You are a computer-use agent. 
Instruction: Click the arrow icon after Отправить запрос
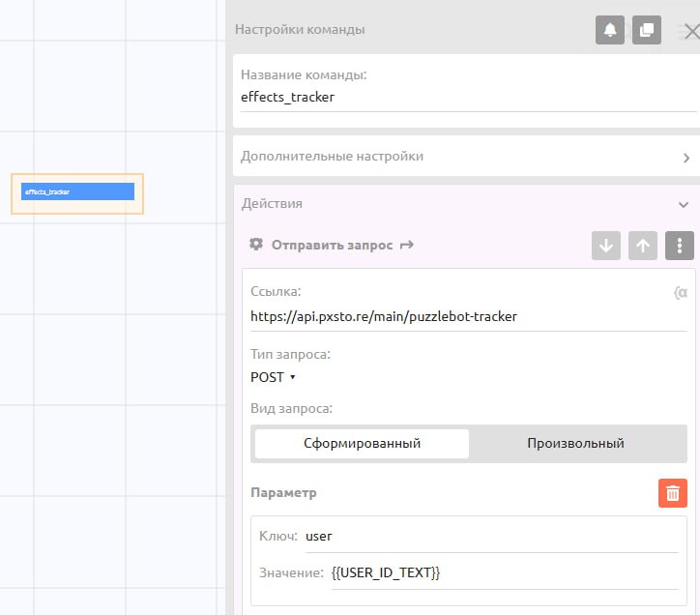point(407,245)
